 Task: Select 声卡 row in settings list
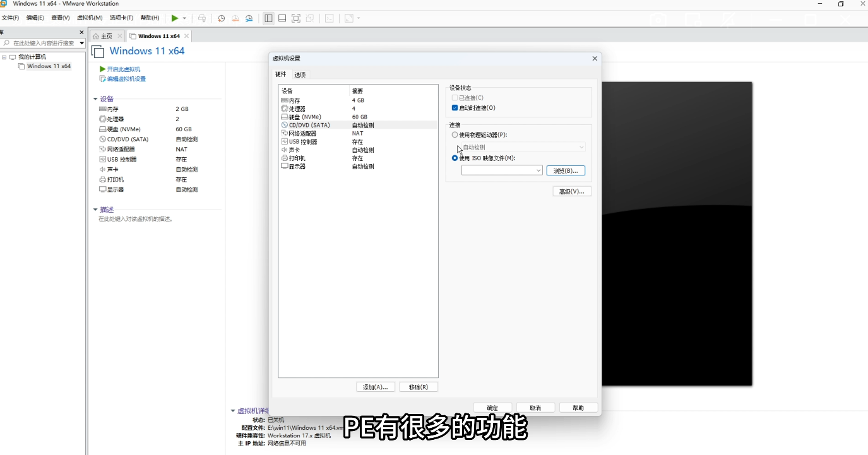coord(358,150)
